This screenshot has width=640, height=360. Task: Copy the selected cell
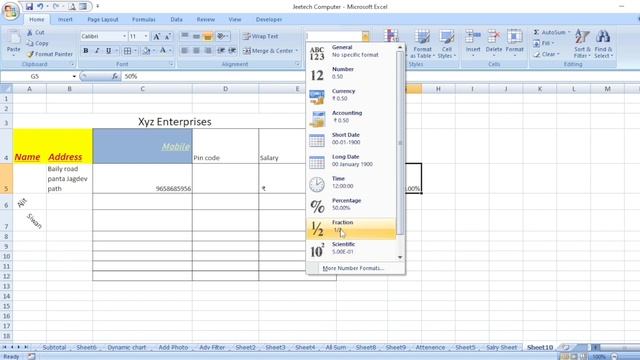tap(37, 43)
